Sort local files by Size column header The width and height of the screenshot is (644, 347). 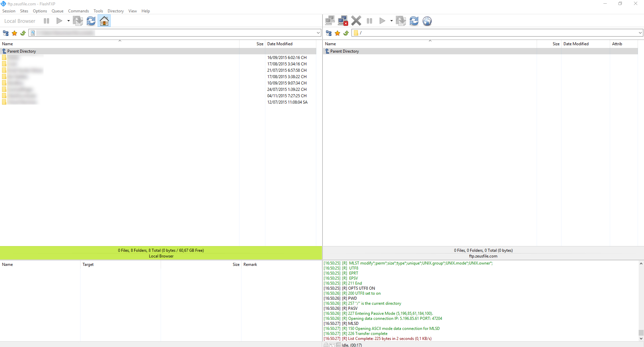point(252,44)
